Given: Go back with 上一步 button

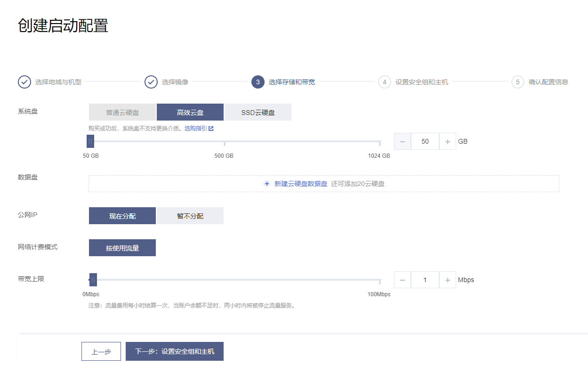Looking at the screenshot, I should (101, 351).
